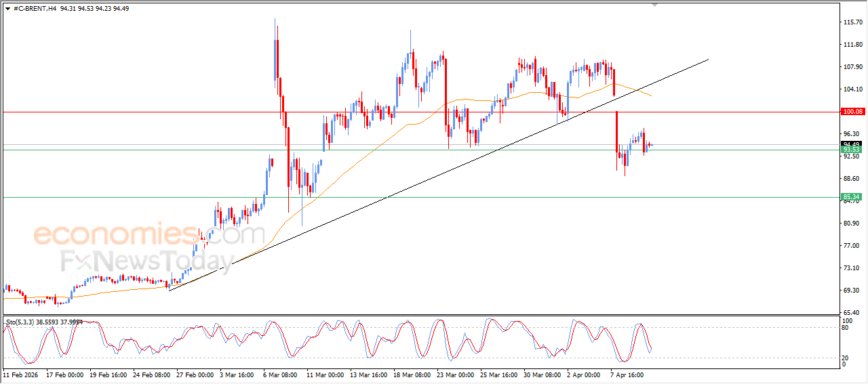Click the 96.30 price scale value
The image size is (868, 384).
pos(850,134)
